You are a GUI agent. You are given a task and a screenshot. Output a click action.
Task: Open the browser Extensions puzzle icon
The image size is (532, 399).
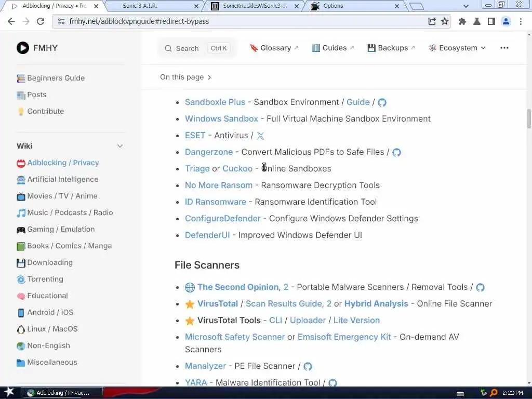coord(462,21)
